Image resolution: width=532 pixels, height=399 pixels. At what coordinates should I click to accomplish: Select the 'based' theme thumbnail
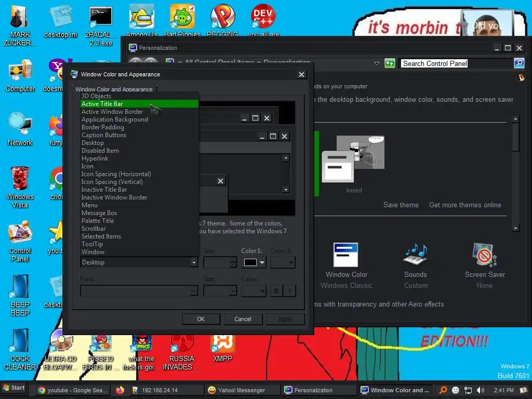point(353,164)
